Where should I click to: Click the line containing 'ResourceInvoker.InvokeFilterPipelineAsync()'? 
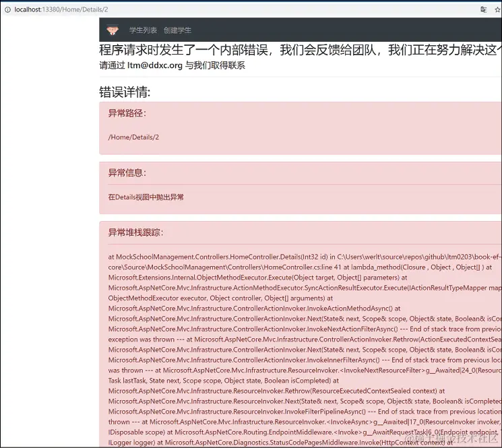pos(305,412)
